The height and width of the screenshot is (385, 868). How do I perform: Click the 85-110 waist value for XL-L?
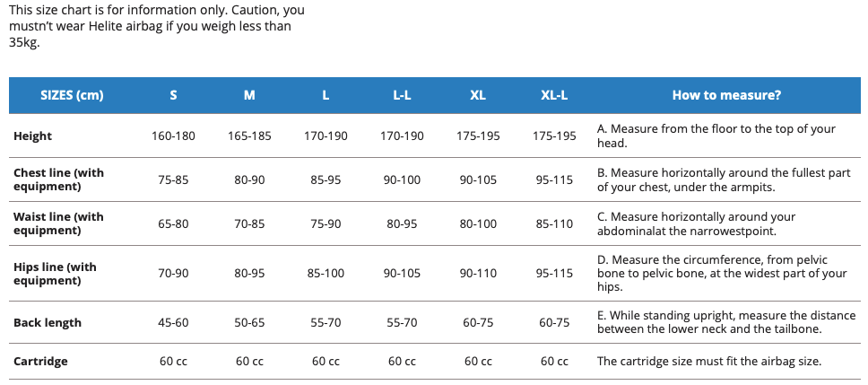tap(554, 224)
